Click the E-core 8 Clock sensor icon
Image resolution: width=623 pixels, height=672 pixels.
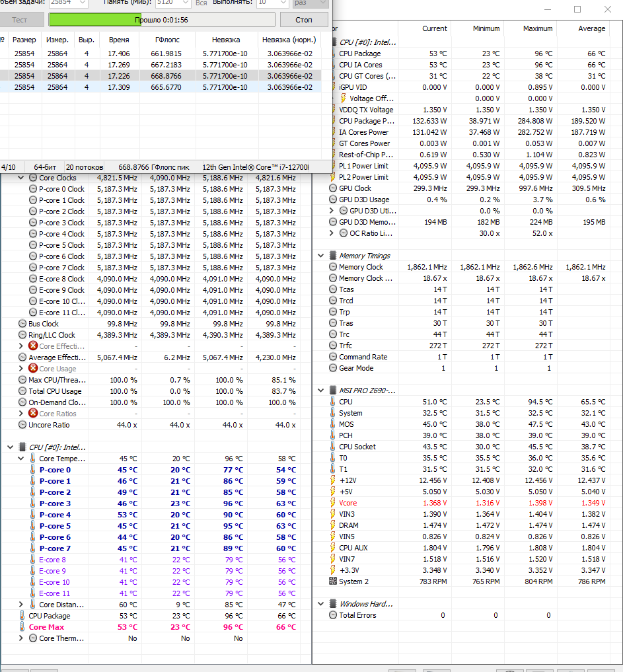(x=33, y=279)
